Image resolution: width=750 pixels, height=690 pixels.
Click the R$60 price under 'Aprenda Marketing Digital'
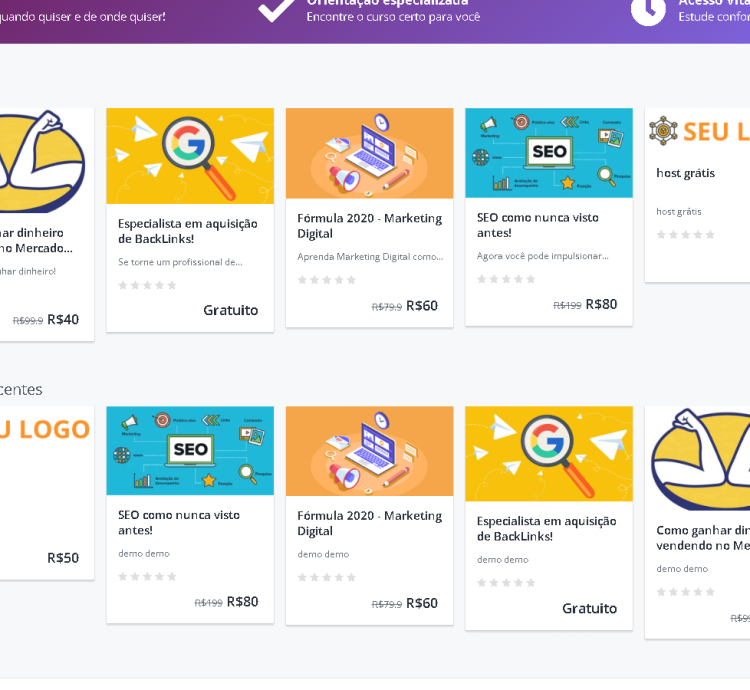pyautogui.click(x=421, y=306)
